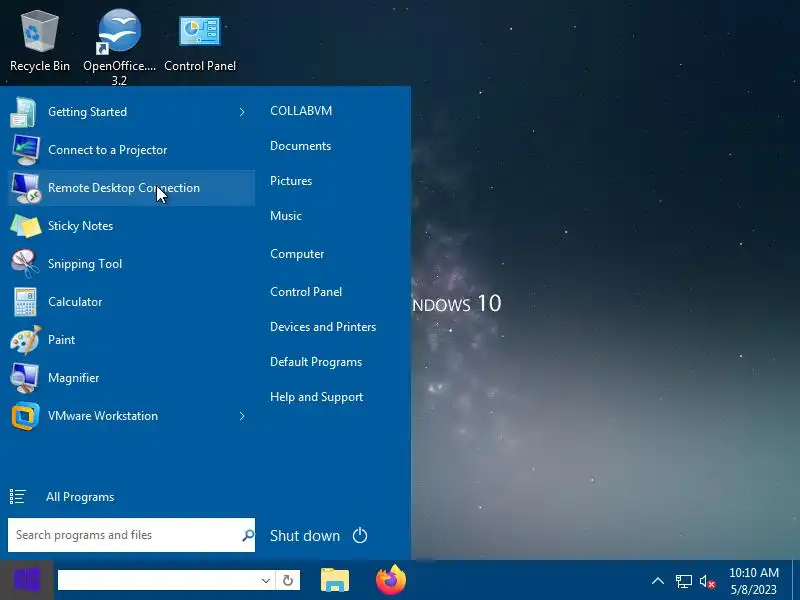The width and height of the screenshot is (800, 600).
Task: Focus the Search programs and files box
Action: pyautogui.click(x=131, y=535)
